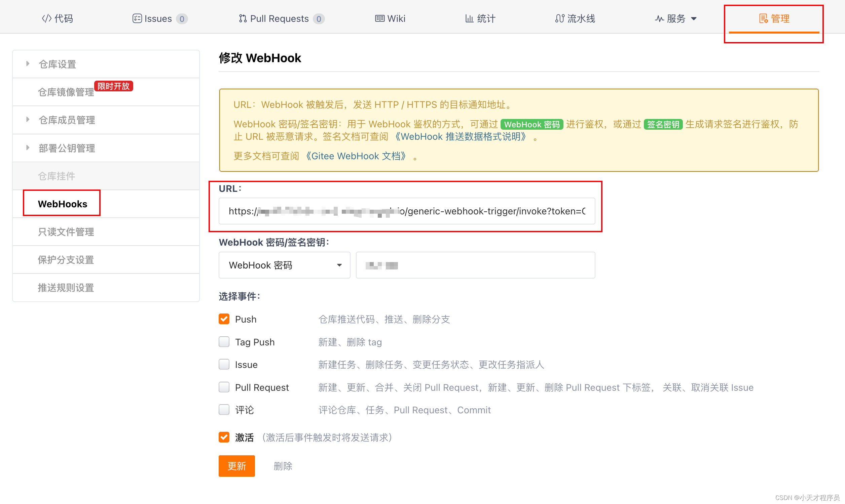
Task: Click the Pull Requests branch icon
Action: click(242, 18)
